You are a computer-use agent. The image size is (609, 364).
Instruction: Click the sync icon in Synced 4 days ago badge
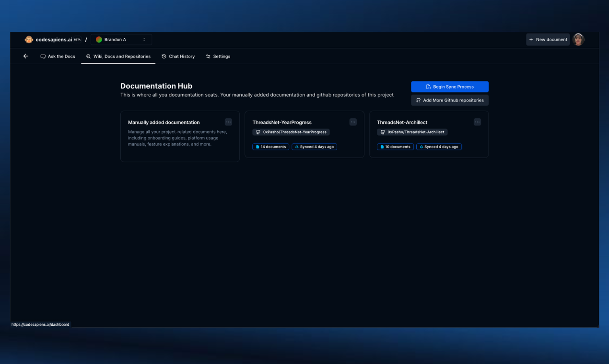point(296,147)
